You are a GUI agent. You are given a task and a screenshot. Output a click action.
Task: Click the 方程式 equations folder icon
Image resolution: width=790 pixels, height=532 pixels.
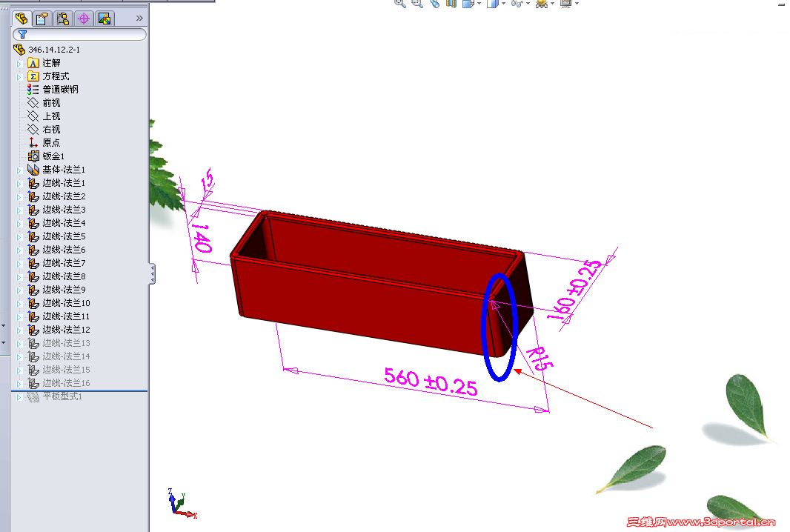(33, 76)
